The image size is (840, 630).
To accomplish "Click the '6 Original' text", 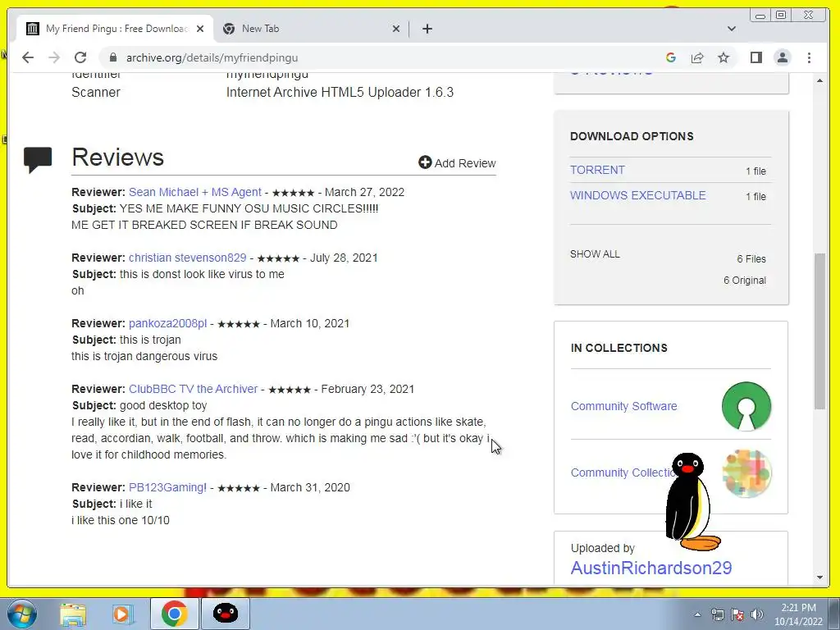I will coord(745,281).
